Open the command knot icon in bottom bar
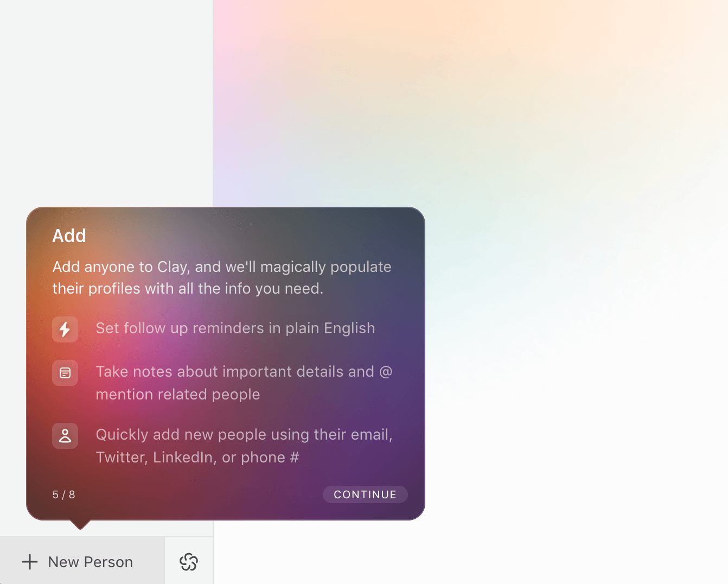Image resolution: width=728 pixels, height=584 pixels. click(x=189, y=562)
